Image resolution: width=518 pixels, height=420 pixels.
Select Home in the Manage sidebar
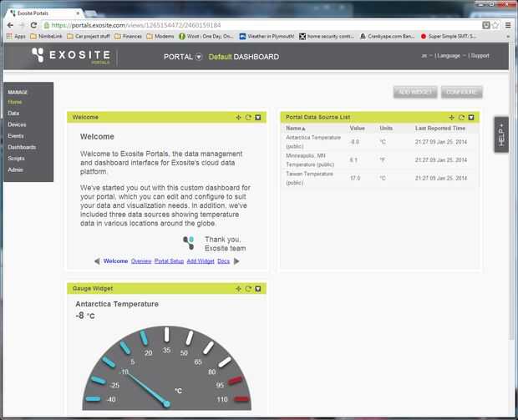point(15,102)
